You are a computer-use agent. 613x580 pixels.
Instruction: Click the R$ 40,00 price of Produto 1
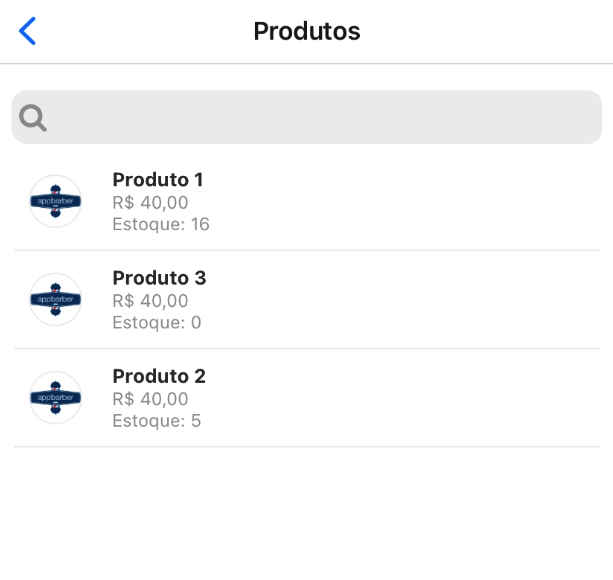click(150, 202)
